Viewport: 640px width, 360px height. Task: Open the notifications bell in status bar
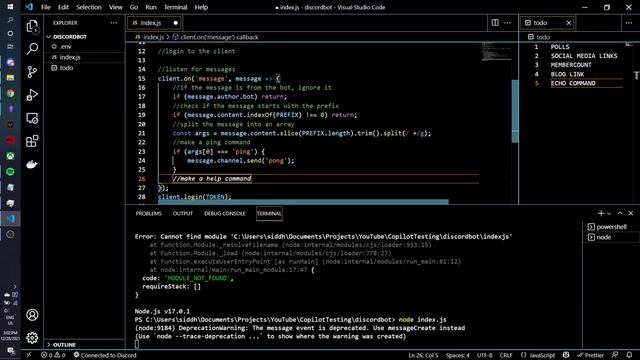pos(629,355)
